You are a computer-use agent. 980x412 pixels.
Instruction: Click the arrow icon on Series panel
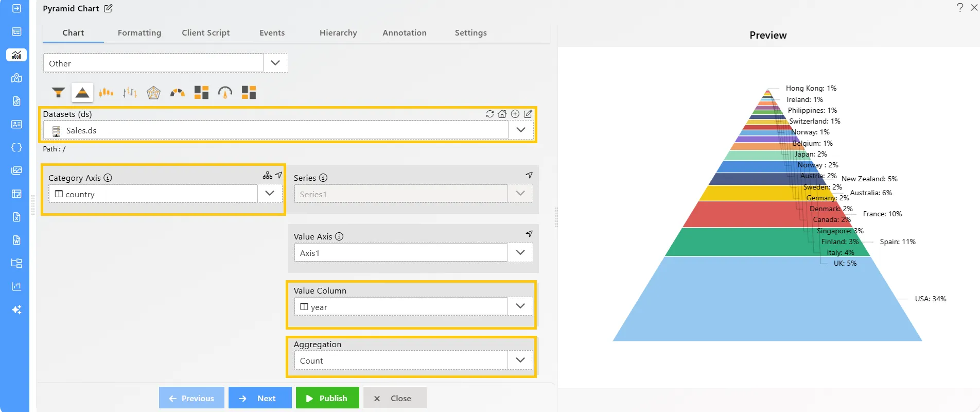[529, 175]
